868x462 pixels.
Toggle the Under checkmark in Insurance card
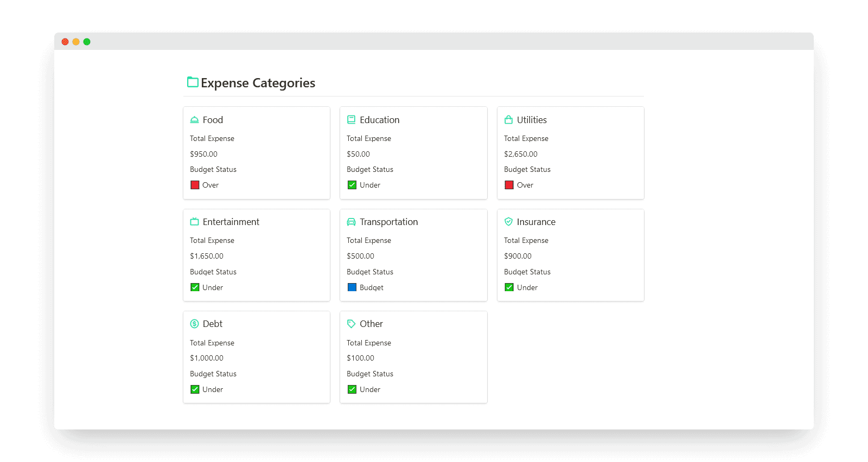coord(509,287)
